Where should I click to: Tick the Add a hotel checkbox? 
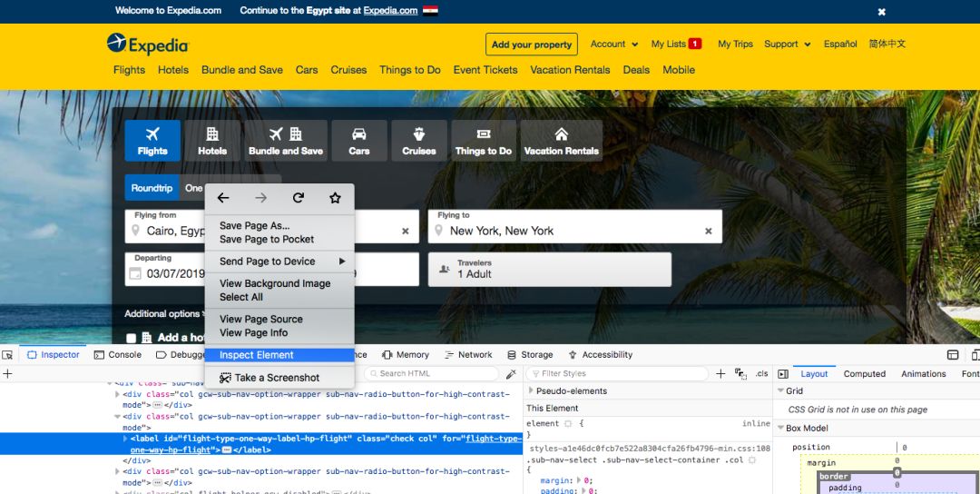131,338
